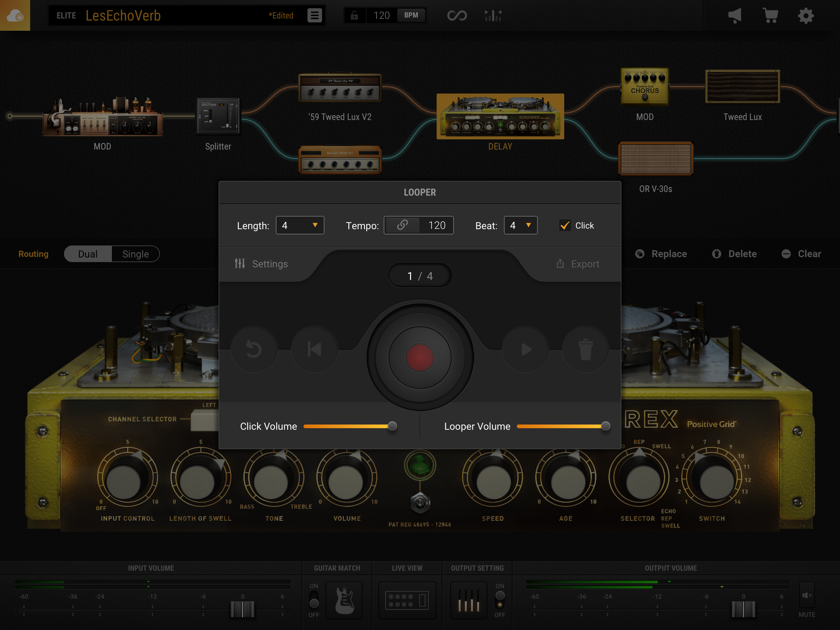
Task: Click the tempo lock icon
Action: click(402, 225)
